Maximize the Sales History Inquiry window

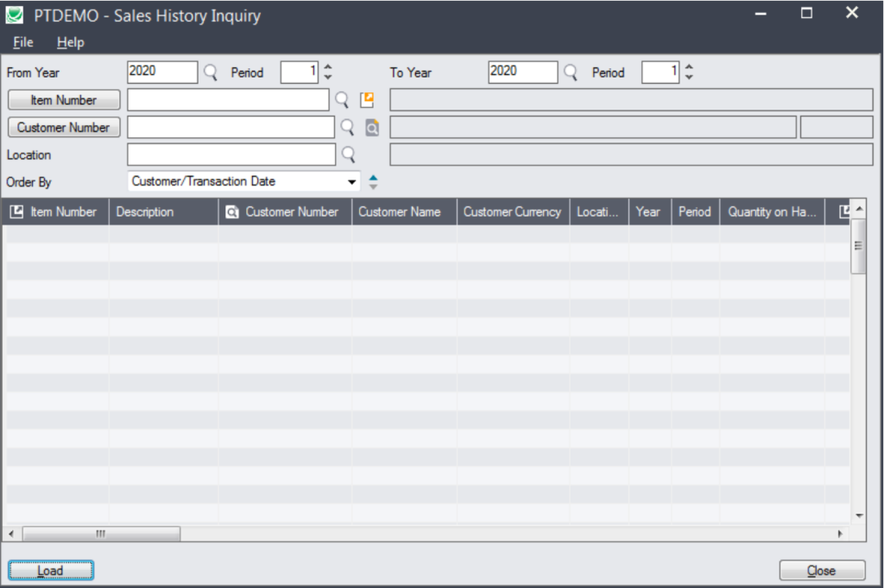point(807,13)
